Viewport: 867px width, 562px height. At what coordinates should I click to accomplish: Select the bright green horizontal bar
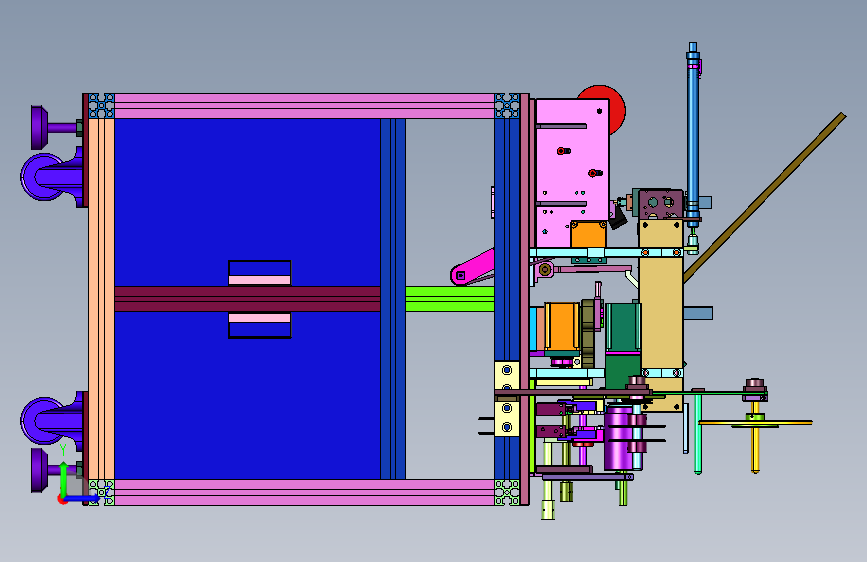pyautogui.click(x=450, y=299)
